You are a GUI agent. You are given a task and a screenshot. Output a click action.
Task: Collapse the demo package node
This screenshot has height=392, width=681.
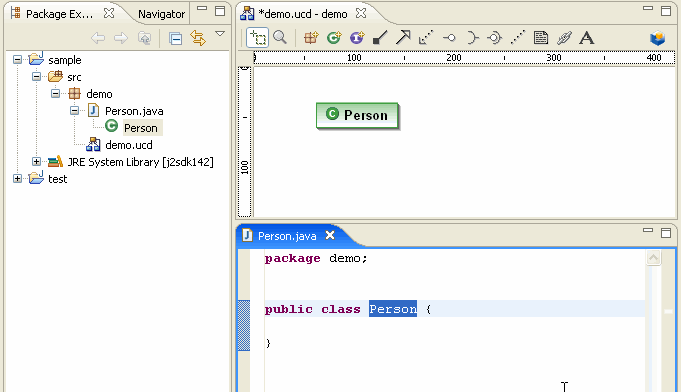click(x=56, y=93)
